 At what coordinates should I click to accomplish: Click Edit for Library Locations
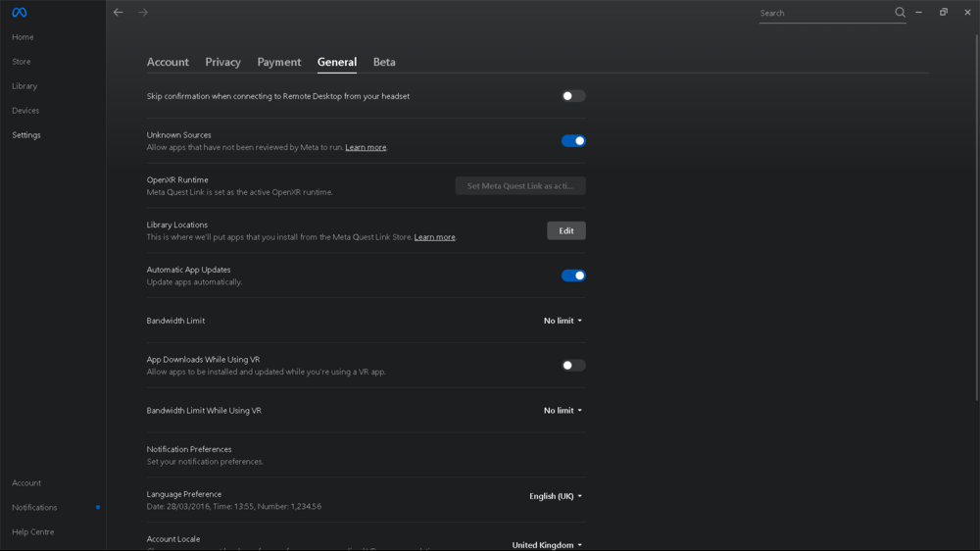click(566, 230)
